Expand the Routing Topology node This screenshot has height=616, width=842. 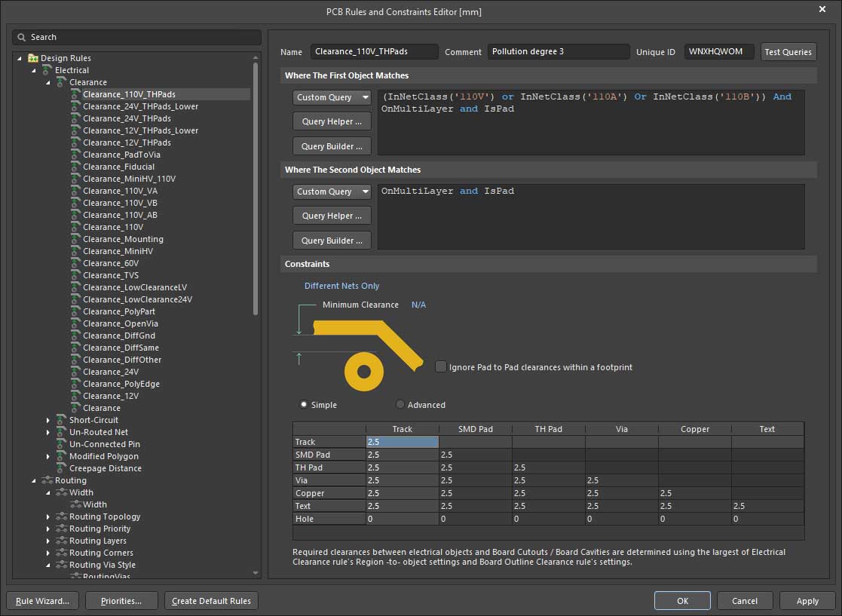[x=48, y=516]
